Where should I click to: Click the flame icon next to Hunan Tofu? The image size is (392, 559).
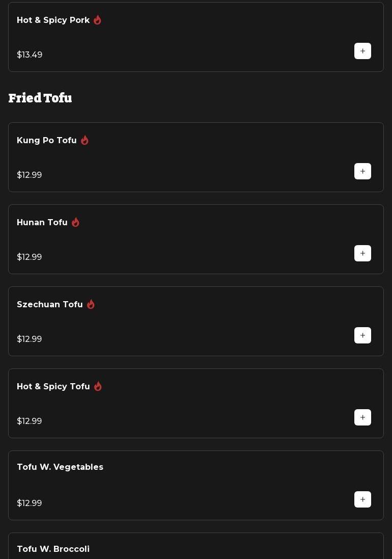pos(75,222)
